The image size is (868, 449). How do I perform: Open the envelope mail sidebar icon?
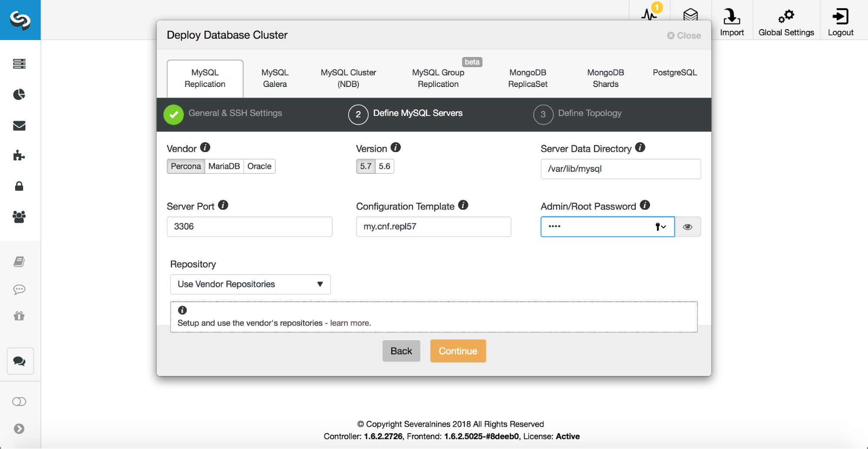coord(19,126)
